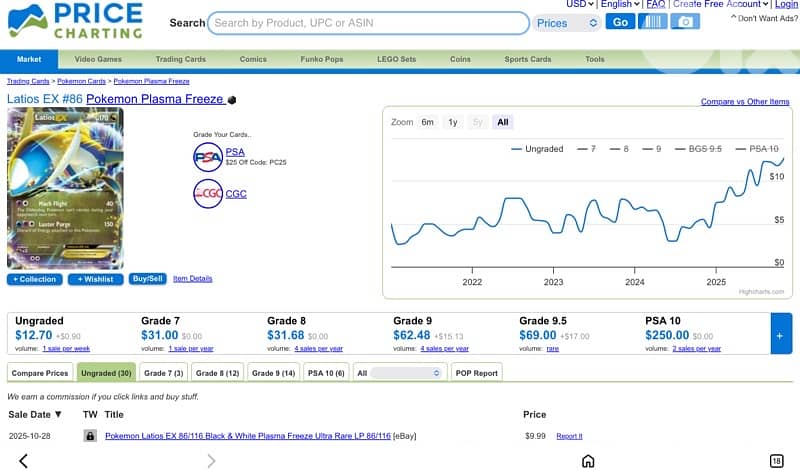Viewport: 800px width, 470px height.
Task: Click the camera photo search icon
Action: coord(685,22)
